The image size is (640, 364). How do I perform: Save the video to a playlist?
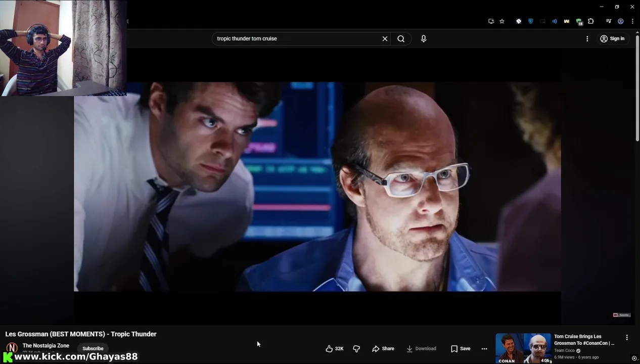point(461,348)
